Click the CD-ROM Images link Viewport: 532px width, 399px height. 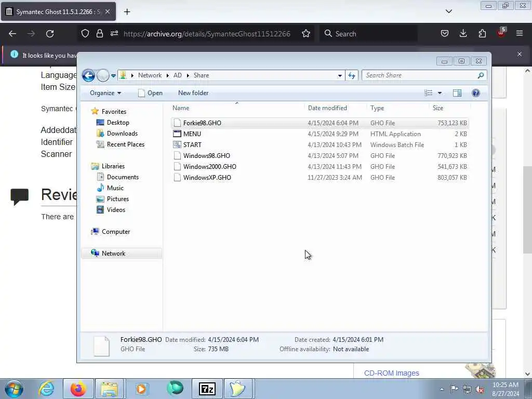(x=392, y=373)
